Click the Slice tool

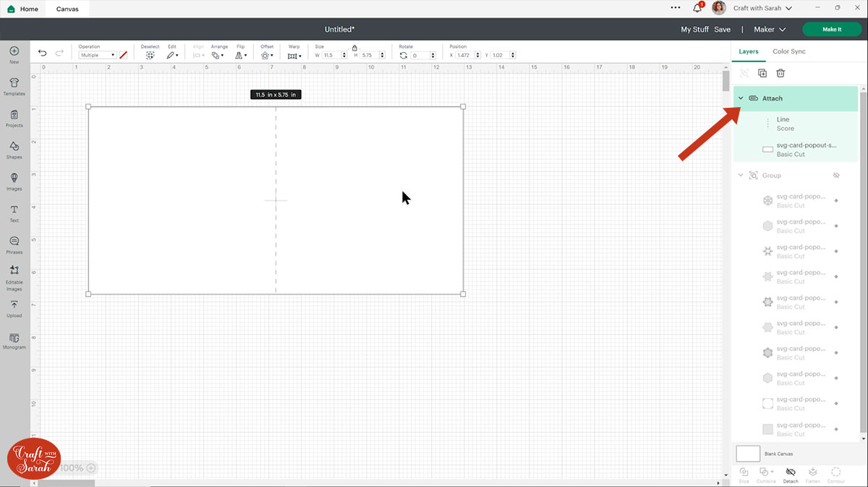[744, 475]
